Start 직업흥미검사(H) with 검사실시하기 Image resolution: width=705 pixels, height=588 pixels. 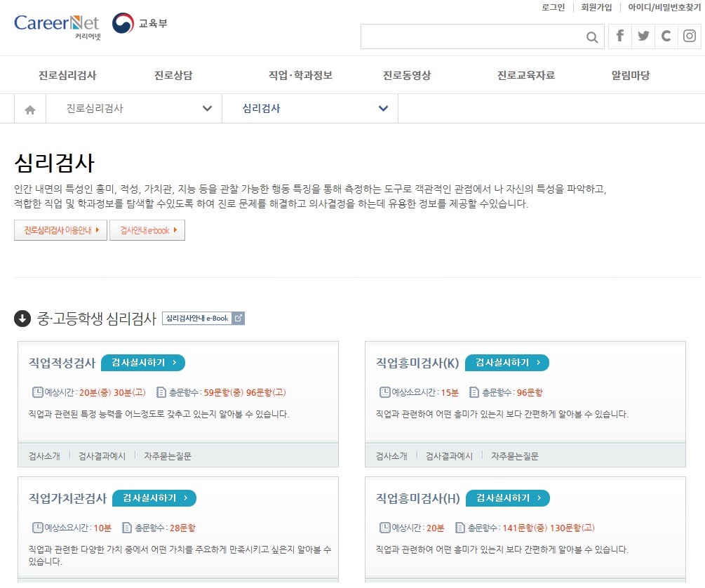(x=508, y=498)
